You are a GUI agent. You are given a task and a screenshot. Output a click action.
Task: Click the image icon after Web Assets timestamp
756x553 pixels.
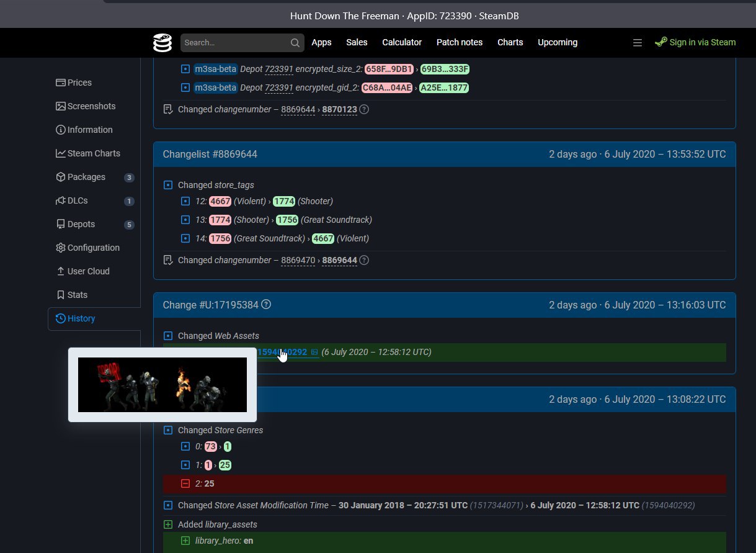(x=314, y=353)
